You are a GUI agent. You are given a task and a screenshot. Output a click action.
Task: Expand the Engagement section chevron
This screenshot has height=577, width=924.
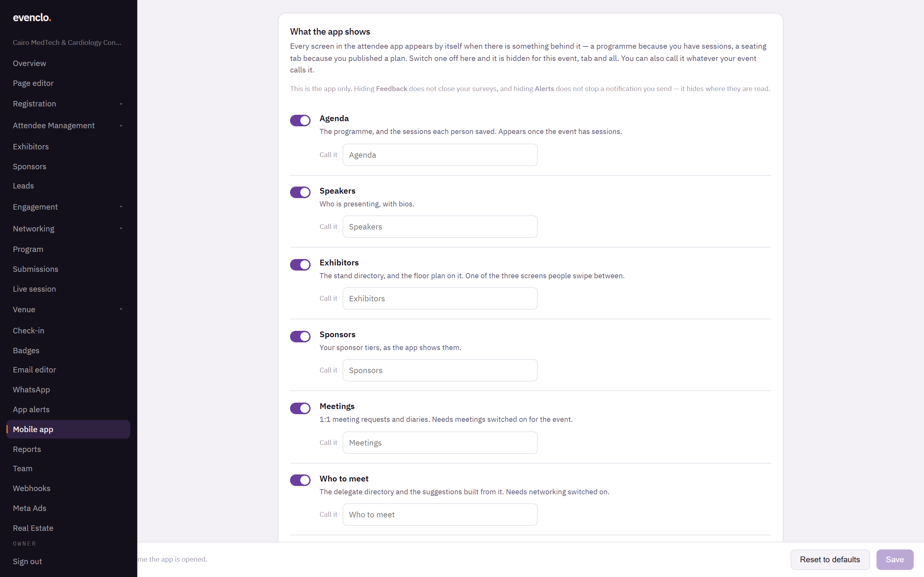coord(121,207)
